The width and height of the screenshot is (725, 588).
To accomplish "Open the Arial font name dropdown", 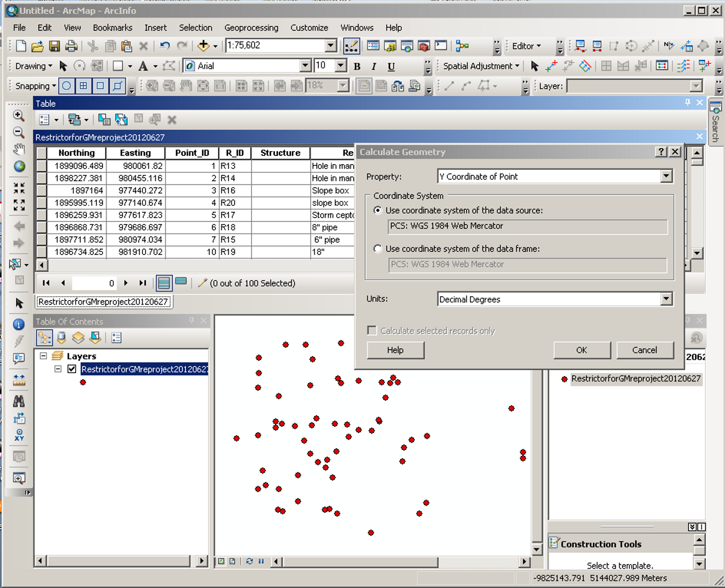I will coord(305,66).
